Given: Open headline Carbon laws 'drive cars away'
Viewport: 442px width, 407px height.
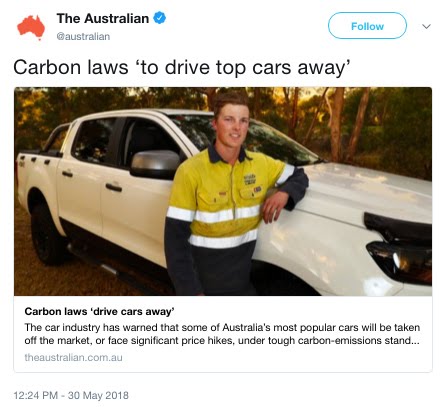Looking at the screenshot, I should [99, 311].
